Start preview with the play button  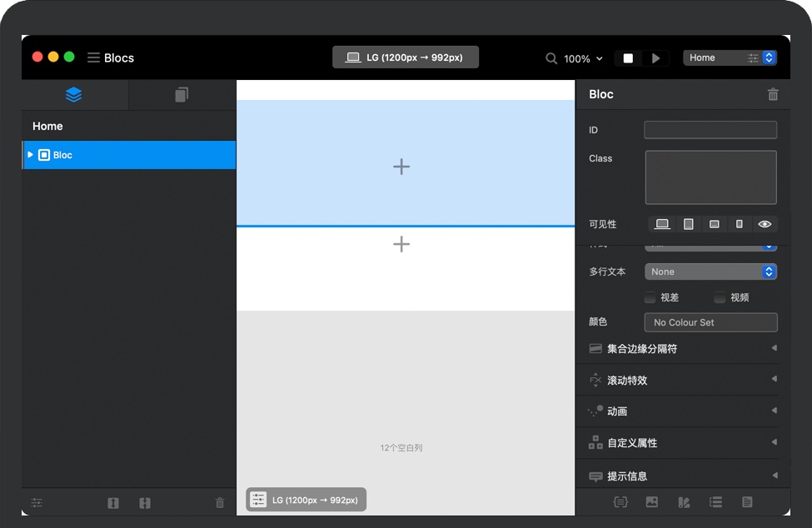coord(655,58)
